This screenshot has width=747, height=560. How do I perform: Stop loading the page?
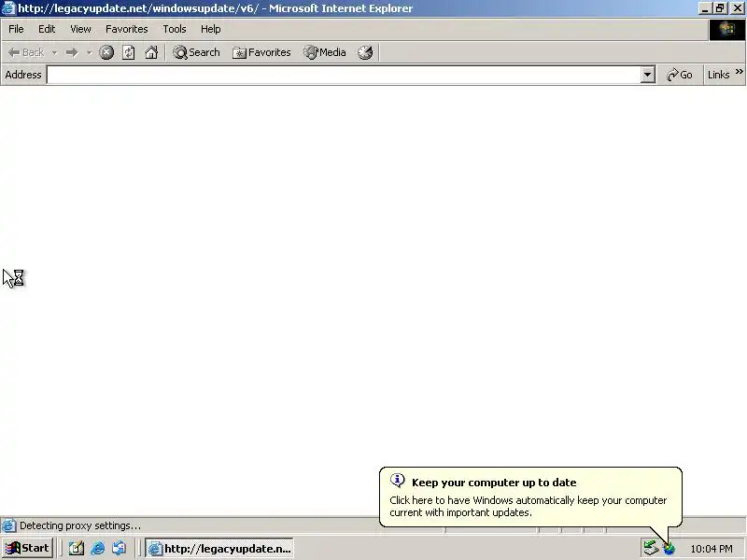pos(106,52)
